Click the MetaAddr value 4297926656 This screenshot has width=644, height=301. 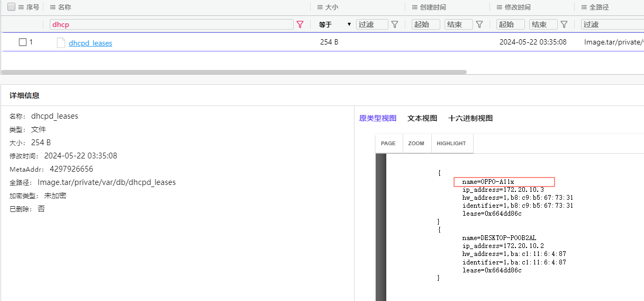click(71, 169)
